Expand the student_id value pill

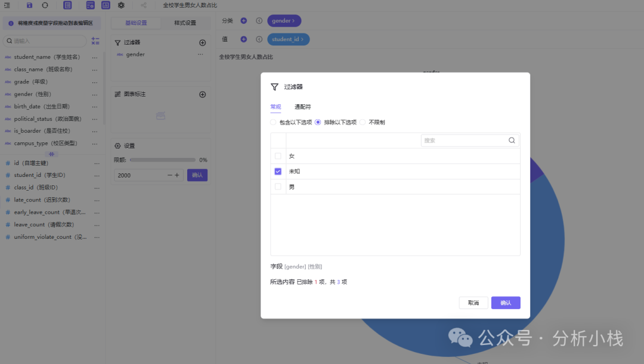[289, 39]
